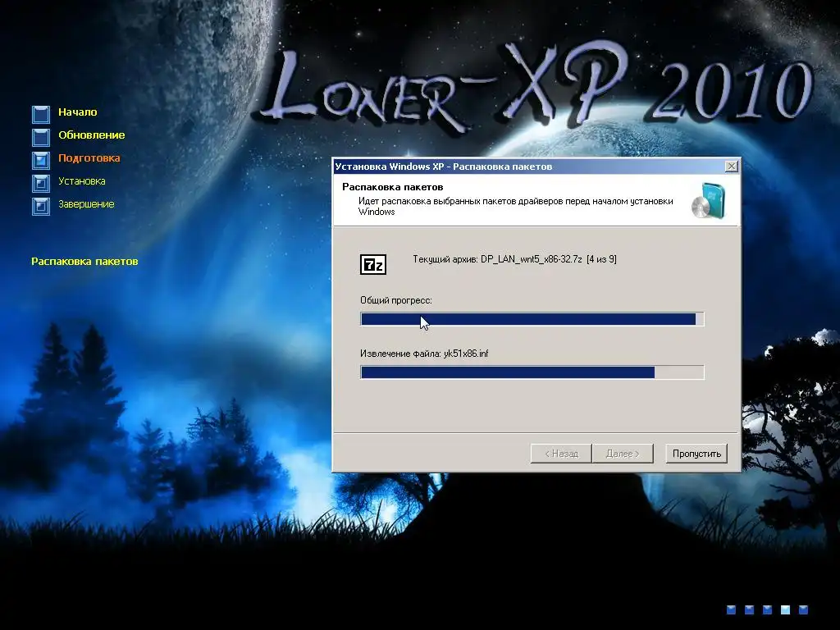Click the Текущий архив DP_LAN text
840x630 pixels.
coord(514,259)
